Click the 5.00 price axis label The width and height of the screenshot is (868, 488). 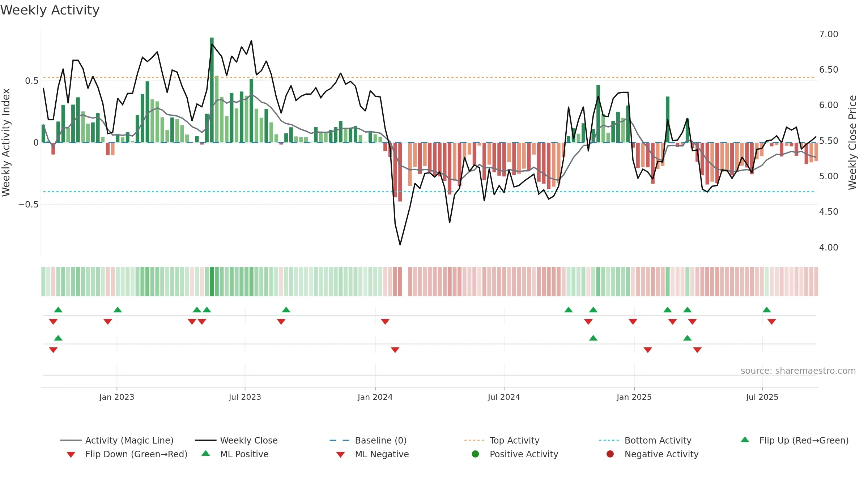pyautogui.click(x=829, y=176)
